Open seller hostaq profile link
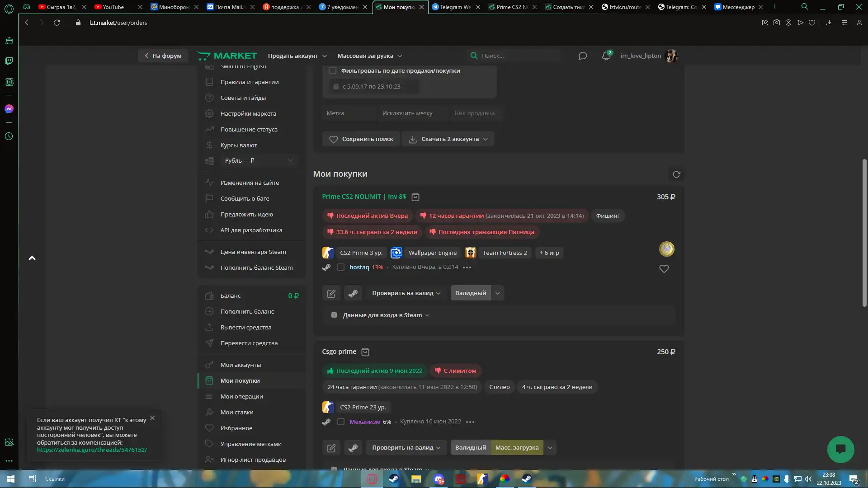 (359, 267)
